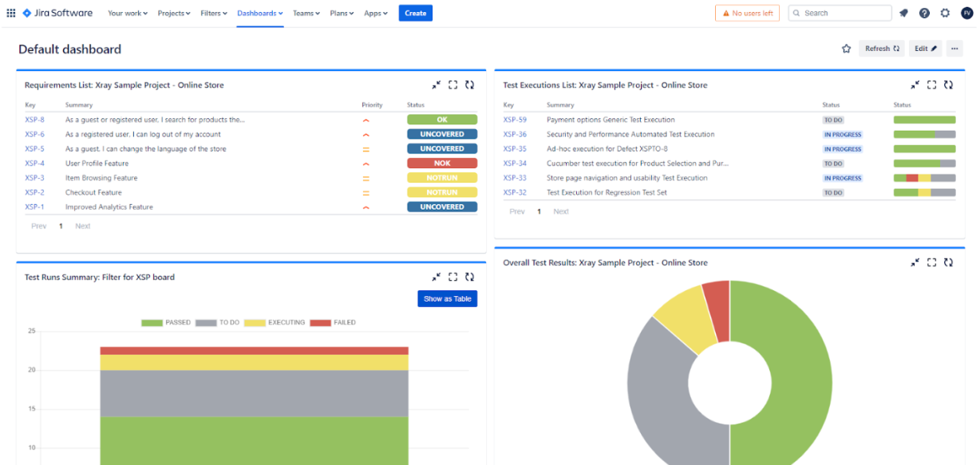Open the Dashboards menu

click(259, 13)
